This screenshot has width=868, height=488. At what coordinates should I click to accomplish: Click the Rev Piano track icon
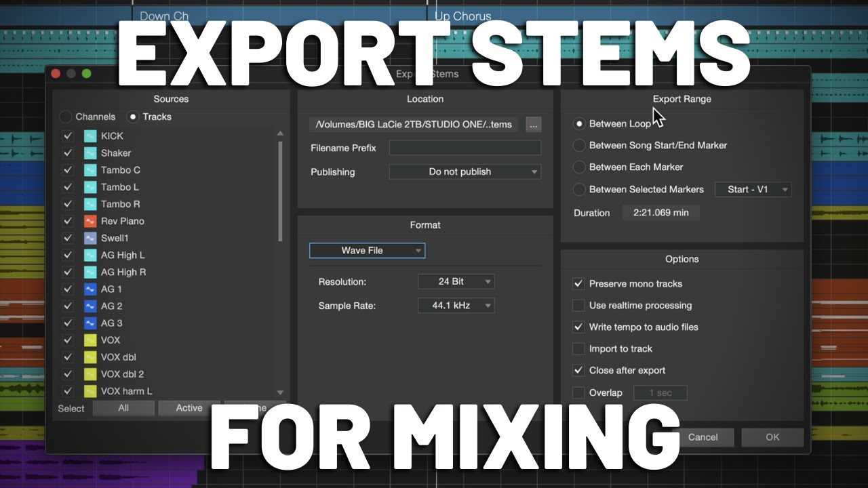[90, 221]
